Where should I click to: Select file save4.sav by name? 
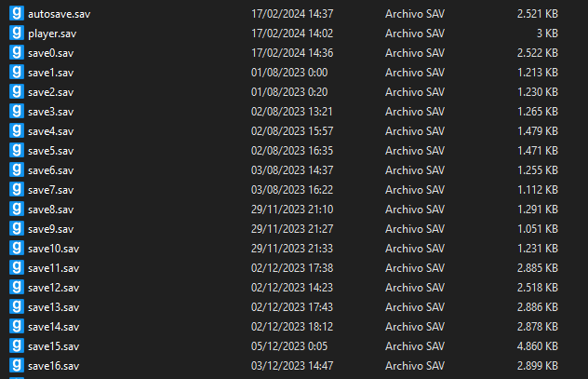click(x=50, y=130)
